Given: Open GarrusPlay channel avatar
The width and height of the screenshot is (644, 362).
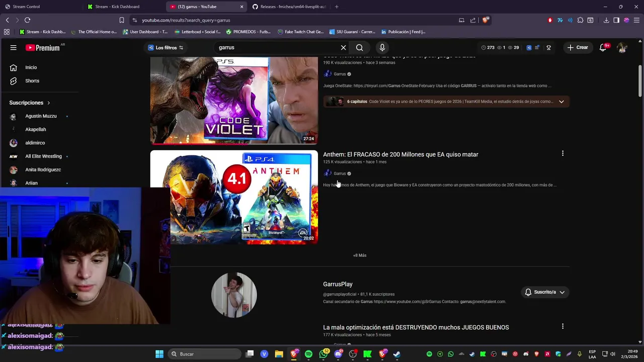Looking at the screenshot, I should 234,295.
